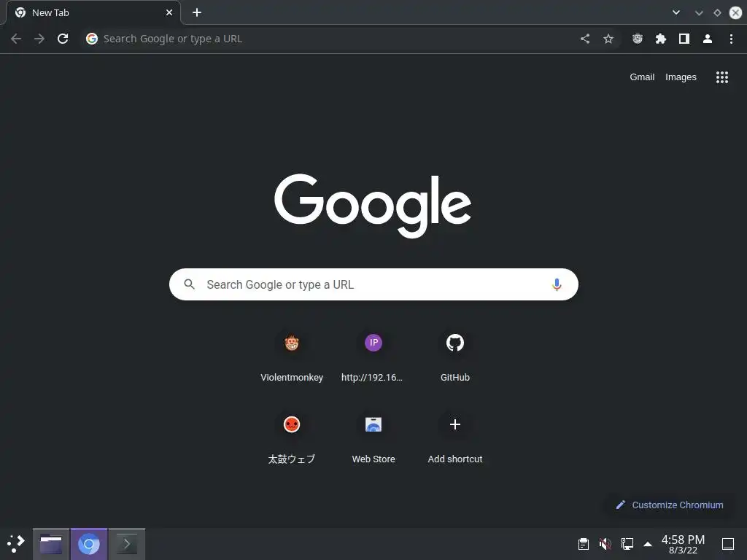Viewport: 747px width, 560px height.
Task: Switch to Chromium in the taskbar
Action: point(88,544)
